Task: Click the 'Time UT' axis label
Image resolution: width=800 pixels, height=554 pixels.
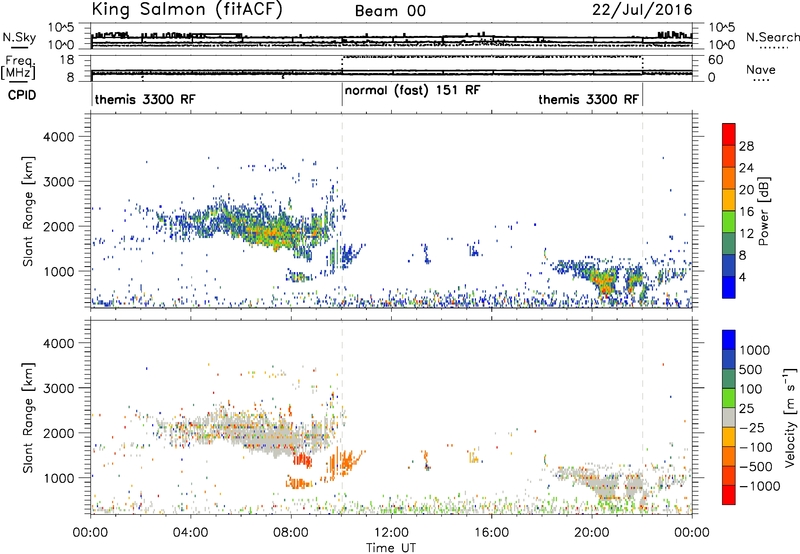Action: (x=391, y=548)
